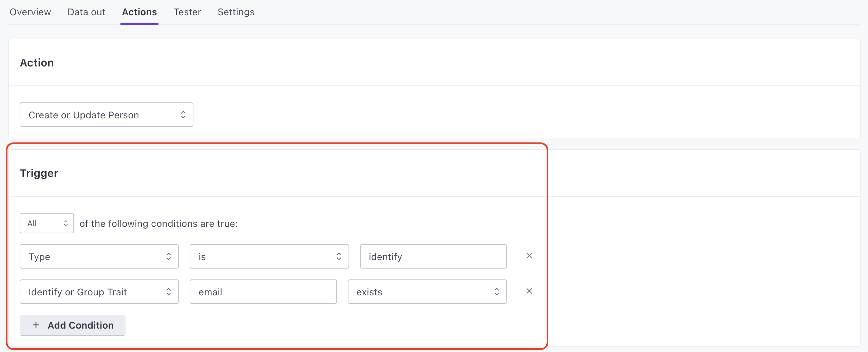Expand the 'is' operator dropdown
The width and height of the screenshot is (868, 352).
tap(269, 257)
